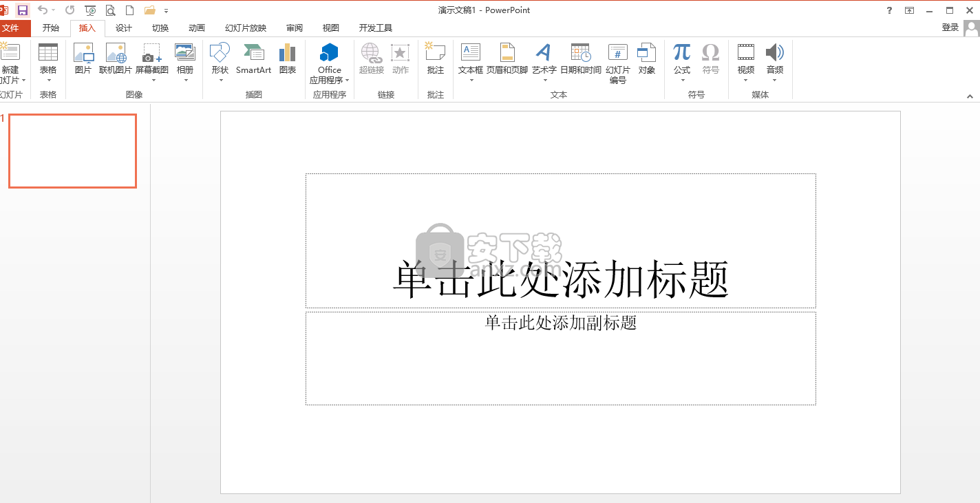980x503 pixels.
Task: Expand the customize quick access toolbar arrow
Action: click(x=167, y=11)
